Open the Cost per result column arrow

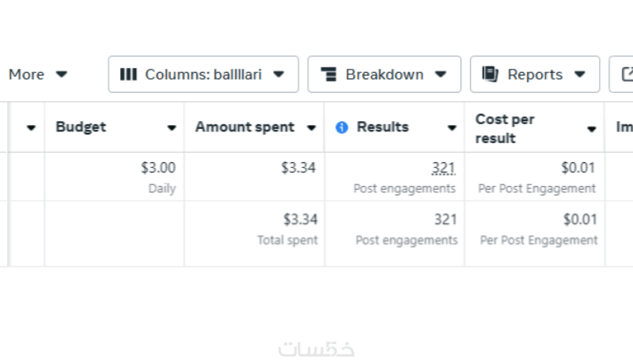(592, 129)
